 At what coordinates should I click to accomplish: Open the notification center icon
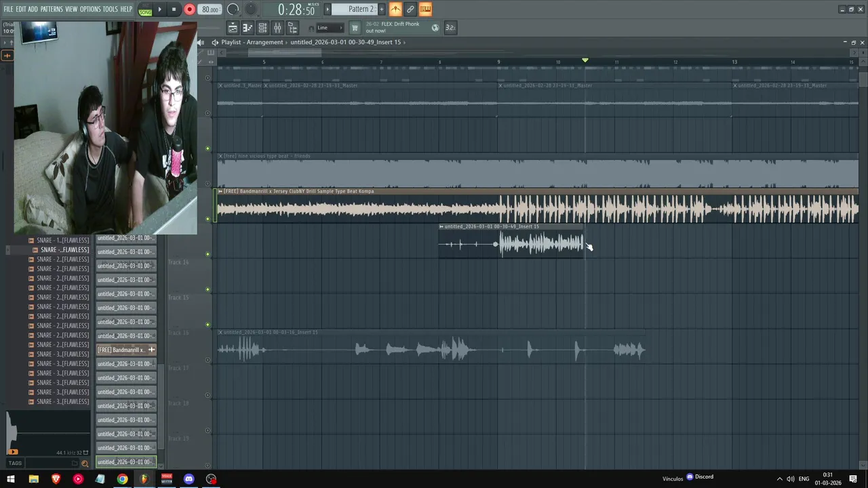coord(854,479)
